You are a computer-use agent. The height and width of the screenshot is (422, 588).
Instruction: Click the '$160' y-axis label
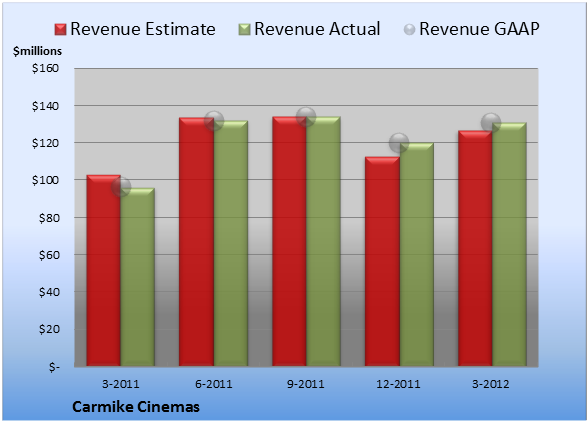(x=45, y=68)
